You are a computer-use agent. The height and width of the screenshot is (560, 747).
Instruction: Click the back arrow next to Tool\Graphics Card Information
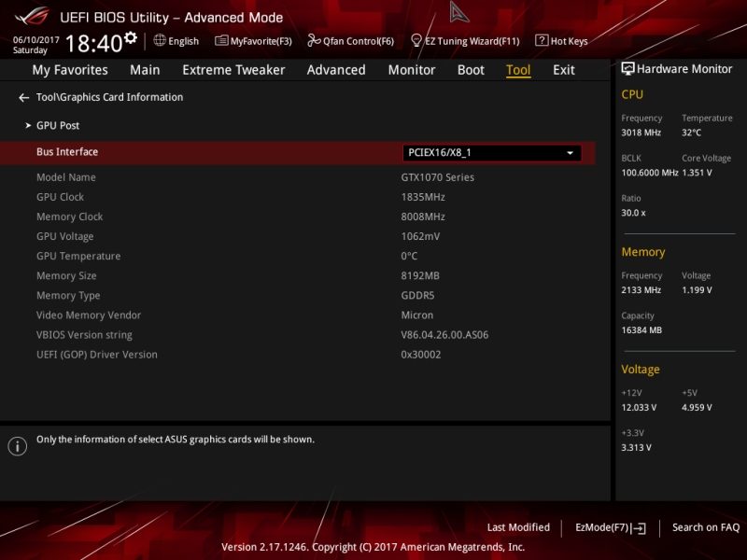(x=23, y=98)
